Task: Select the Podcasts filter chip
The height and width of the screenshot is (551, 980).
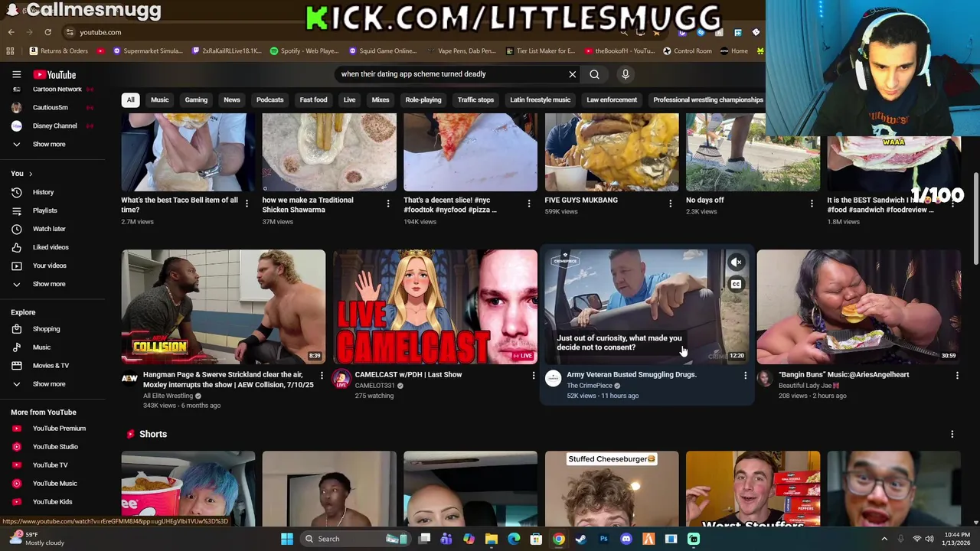Action: point(269,99)
